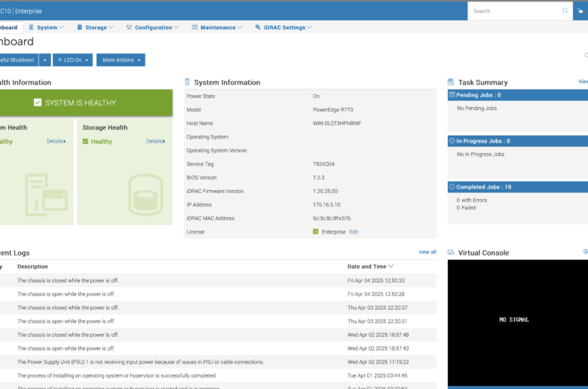Click the Completed Jobs clock icon
The image size is (588, 389).
click(x=452, y=187)
